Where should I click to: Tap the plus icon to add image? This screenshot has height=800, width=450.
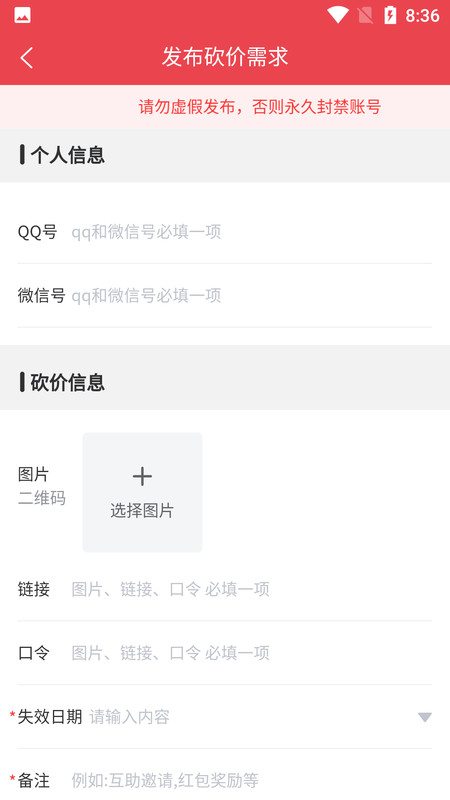coord(142,477)
